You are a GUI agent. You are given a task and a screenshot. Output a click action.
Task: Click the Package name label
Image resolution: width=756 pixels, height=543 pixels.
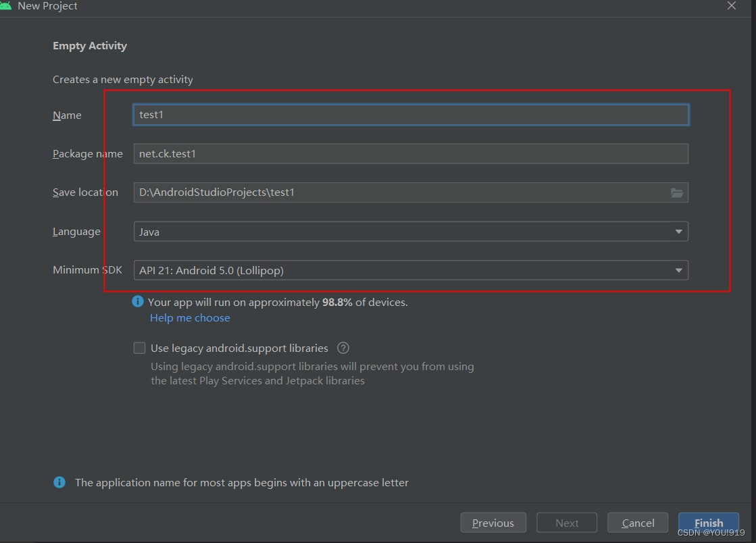click(88, 154)
